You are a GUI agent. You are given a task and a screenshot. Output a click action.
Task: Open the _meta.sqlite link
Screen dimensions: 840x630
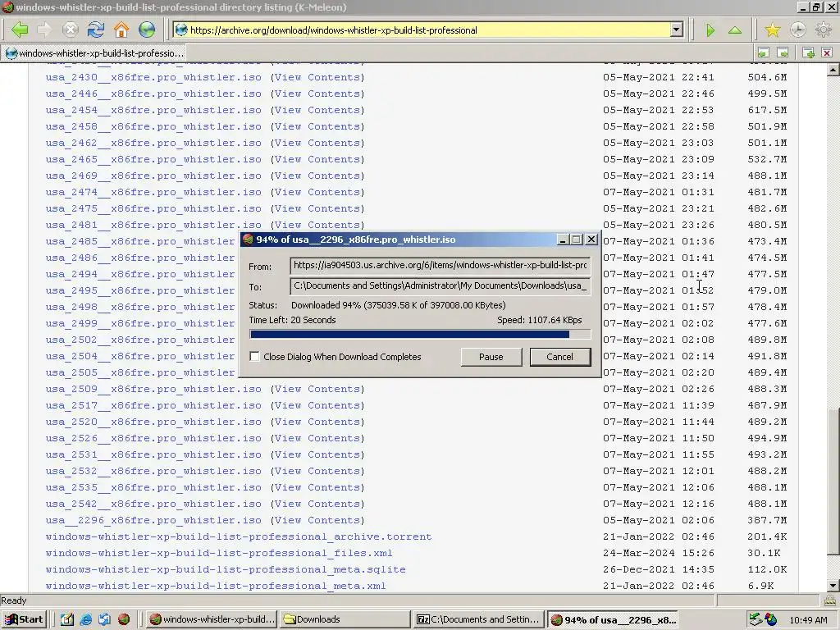(226, 569)
